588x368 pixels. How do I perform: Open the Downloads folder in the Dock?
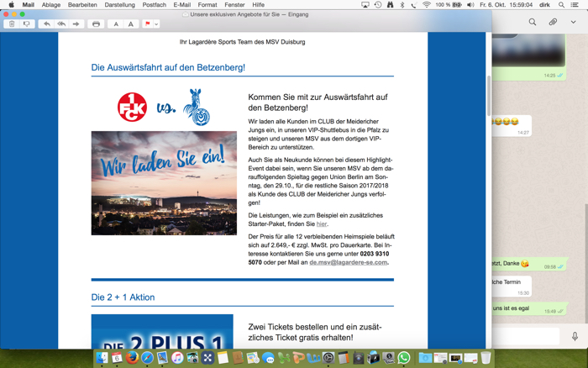point(425,358)
